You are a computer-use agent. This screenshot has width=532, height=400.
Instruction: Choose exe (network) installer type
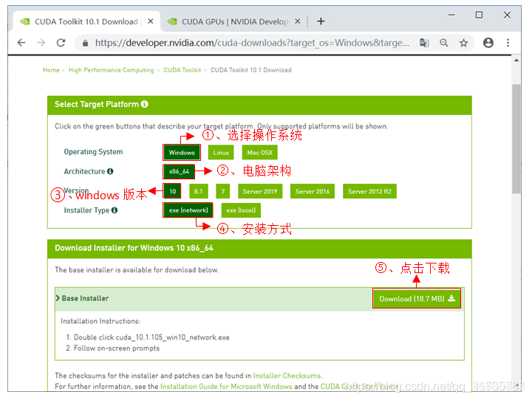click(x=188, y=210)
